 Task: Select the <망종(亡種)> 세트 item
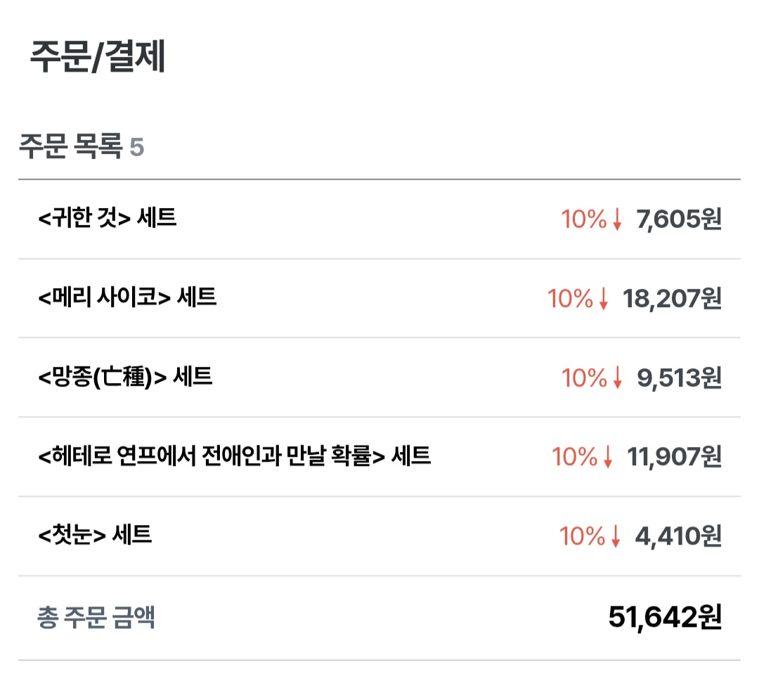click(125, 377)
